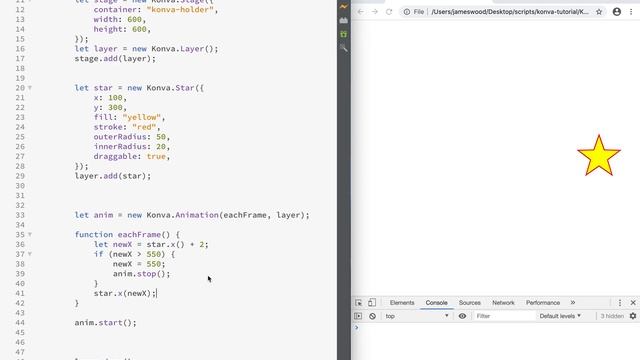Click 'anim.start();' on line 44
This screenshot has height=360, width=640.
click(x=105, y=323)
